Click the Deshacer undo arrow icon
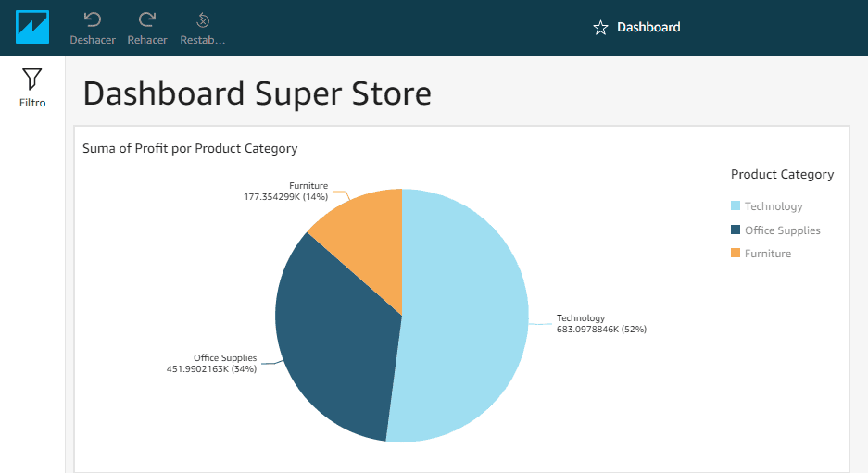Image resolution: width=868 pixels, height=473 pixels. click(93, 19)
